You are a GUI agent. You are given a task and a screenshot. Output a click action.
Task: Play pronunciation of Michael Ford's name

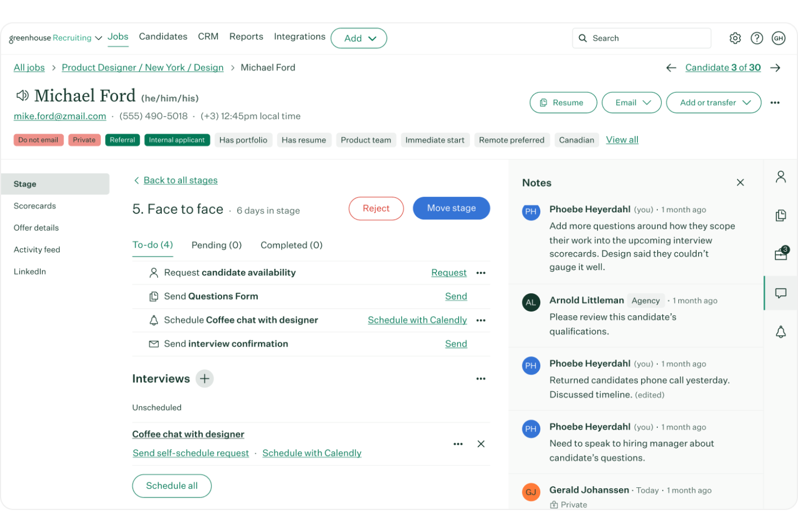(x=22, y=95)
